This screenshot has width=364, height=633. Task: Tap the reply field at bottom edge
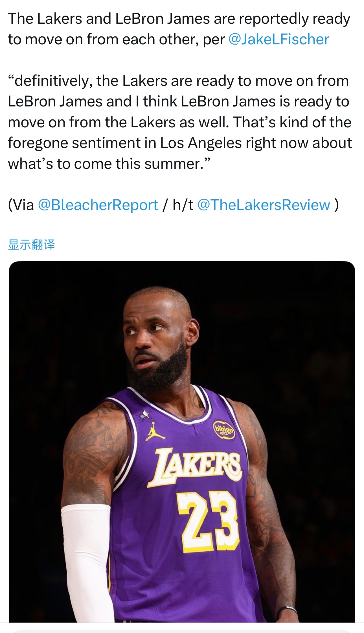(x=182, y=630)
